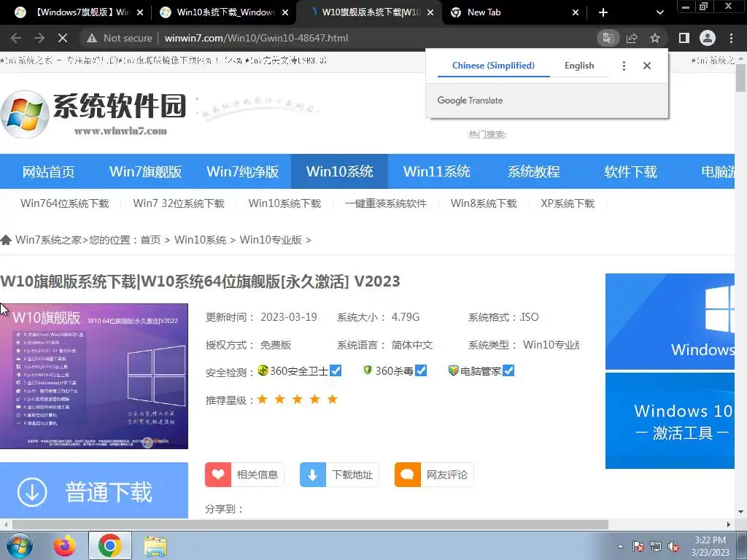Close the Google Translate popup
Screen dimensions: 747x560
647,66
